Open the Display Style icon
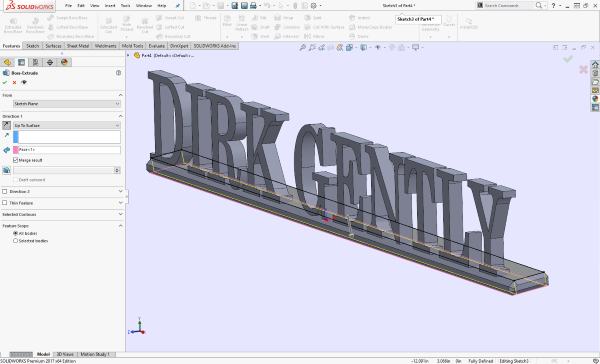The image size is (600, 364). click(364, 47)
